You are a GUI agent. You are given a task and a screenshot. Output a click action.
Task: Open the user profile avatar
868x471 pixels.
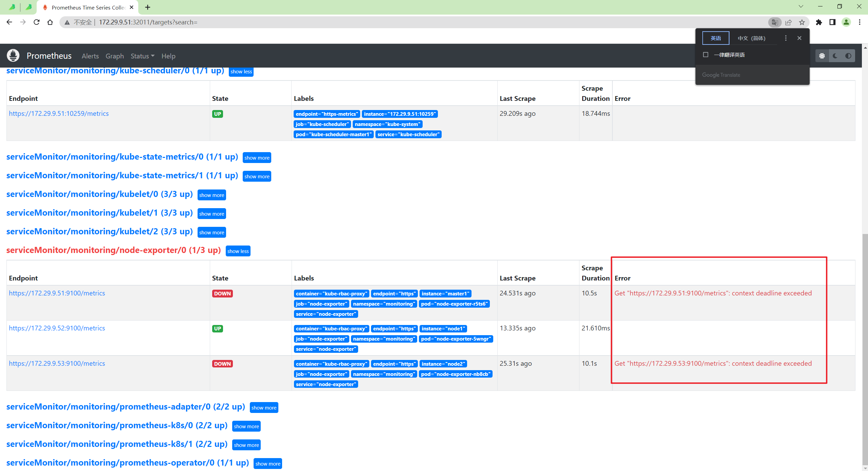pos(846,22)
